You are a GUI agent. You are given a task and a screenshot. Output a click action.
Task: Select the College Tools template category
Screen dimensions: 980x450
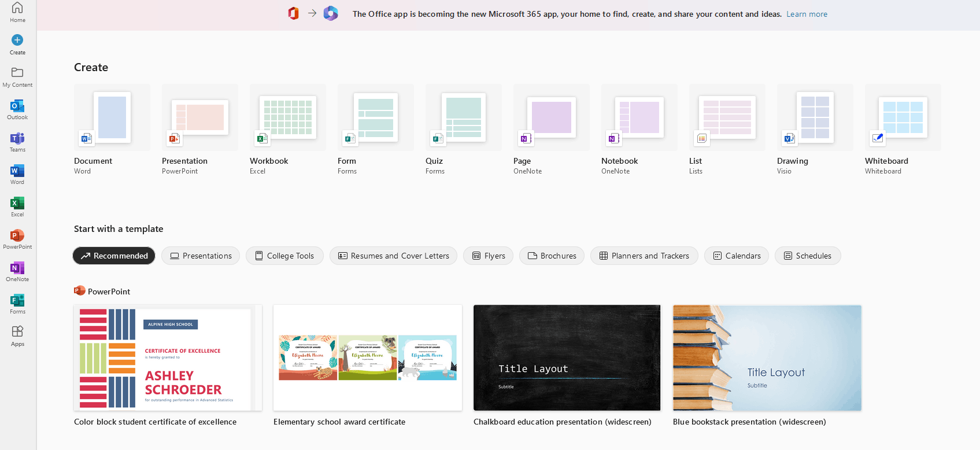click(284, 256)
